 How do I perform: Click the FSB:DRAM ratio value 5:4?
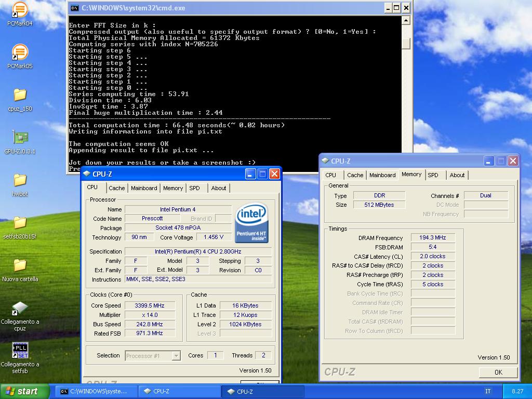tap(433, 247)
